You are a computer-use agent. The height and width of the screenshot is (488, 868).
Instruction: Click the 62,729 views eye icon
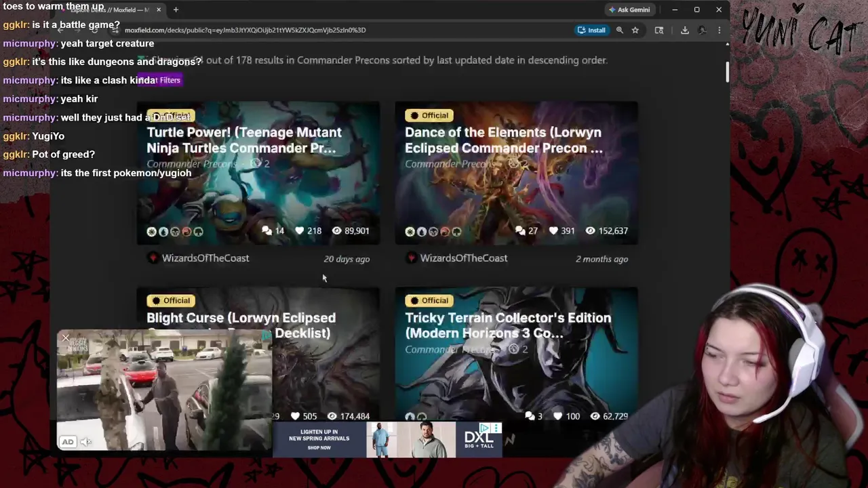[x=595, y=416]
